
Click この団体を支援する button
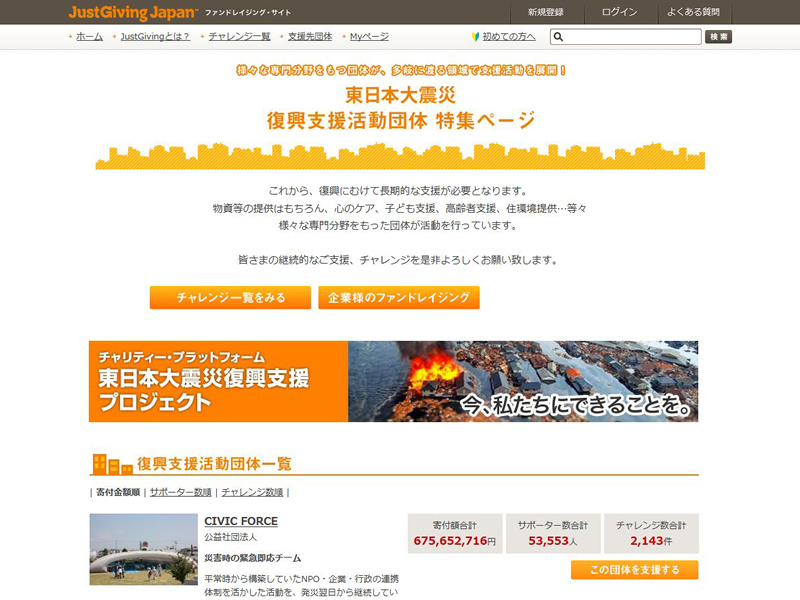point(634,570)
